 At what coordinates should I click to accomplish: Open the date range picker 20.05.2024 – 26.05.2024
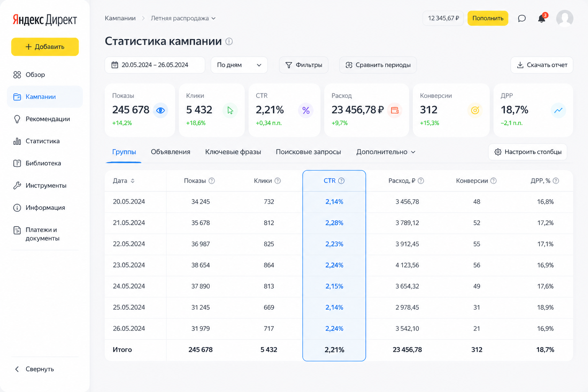pyautogui.click(x=155, y=65)
